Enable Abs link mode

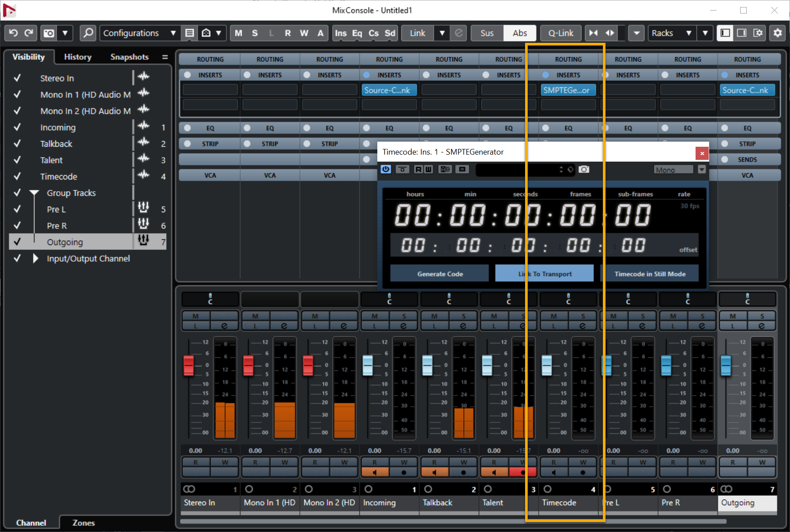[x=519, y=33]
